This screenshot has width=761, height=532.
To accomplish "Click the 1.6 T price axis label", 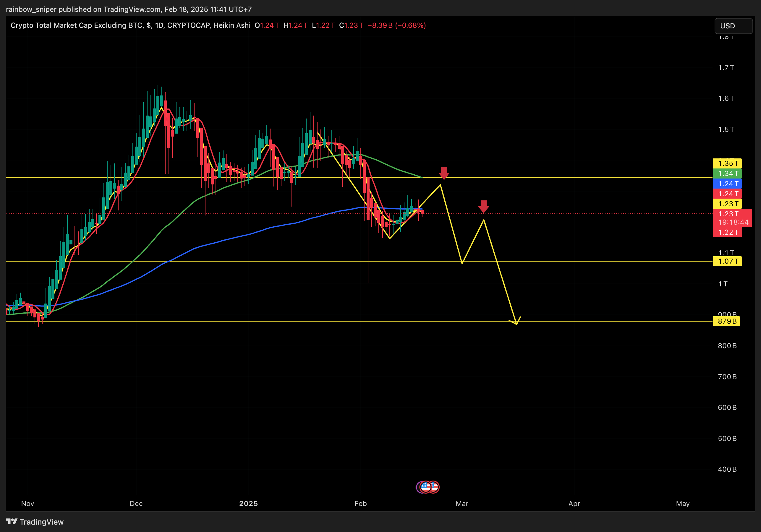I will (x=726, y=98).
